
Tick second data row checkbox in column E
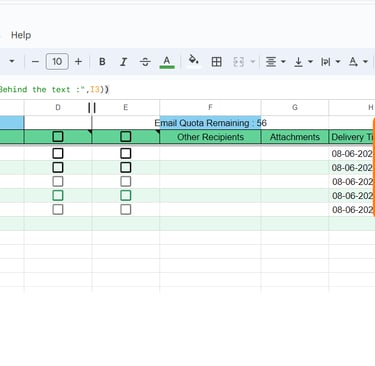coord(126,167)
